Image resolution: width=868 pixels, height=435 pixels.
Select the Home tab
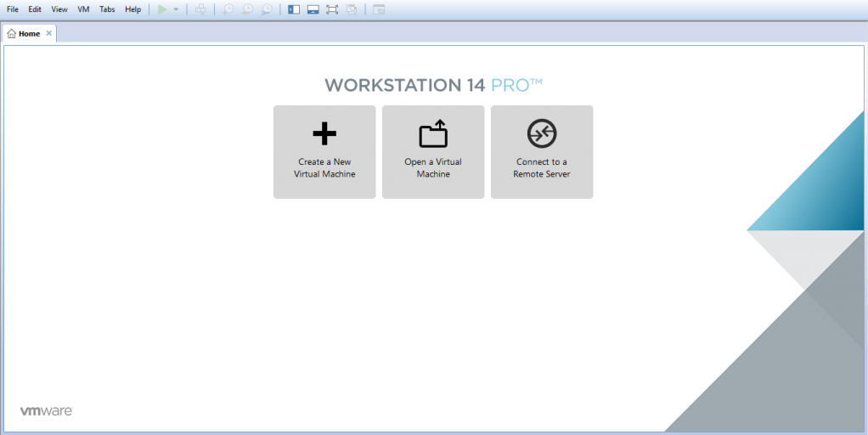pyautogui.click(x=30, y=34)
